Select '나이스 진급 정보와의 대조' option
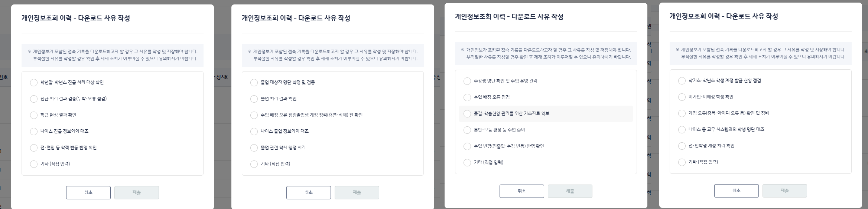The width and height of the screenshot is (868, 209). 34,131
